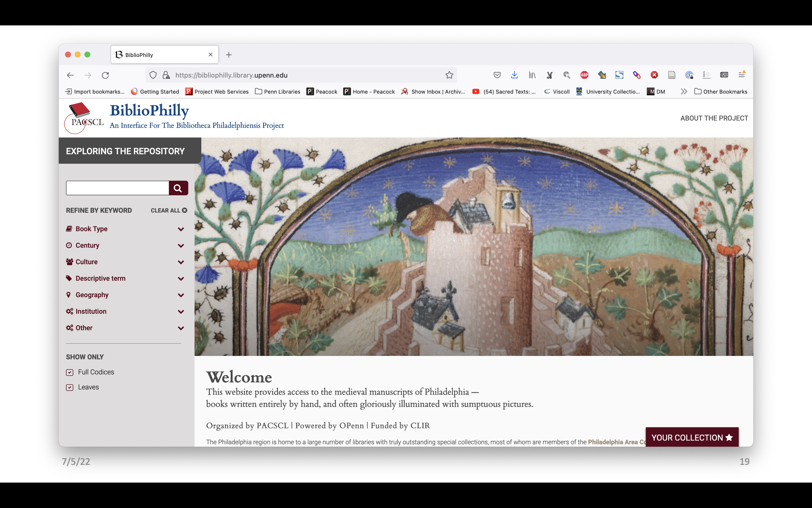The height and width of the screenshot is (508, 812).
Task: Open the DM bookmark
Action: click(x=656, y=92)
